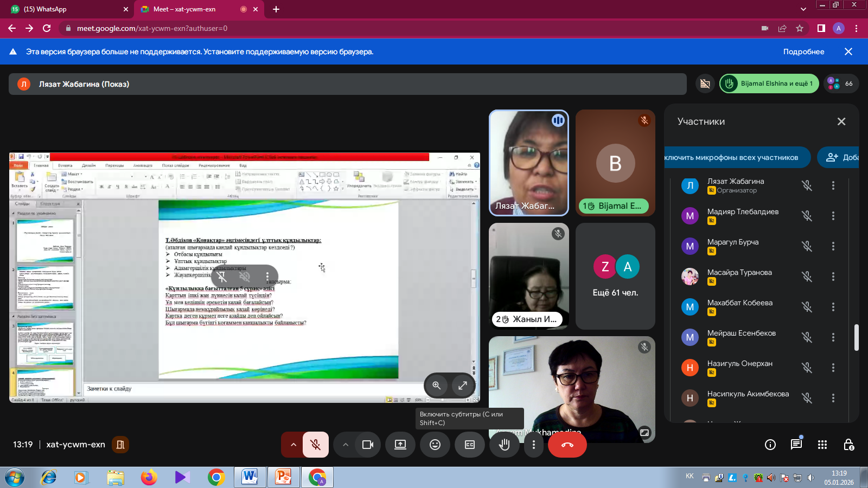868x488 pixels.
Task: Open the activities grid icon
Action: (x=822, y=445)
